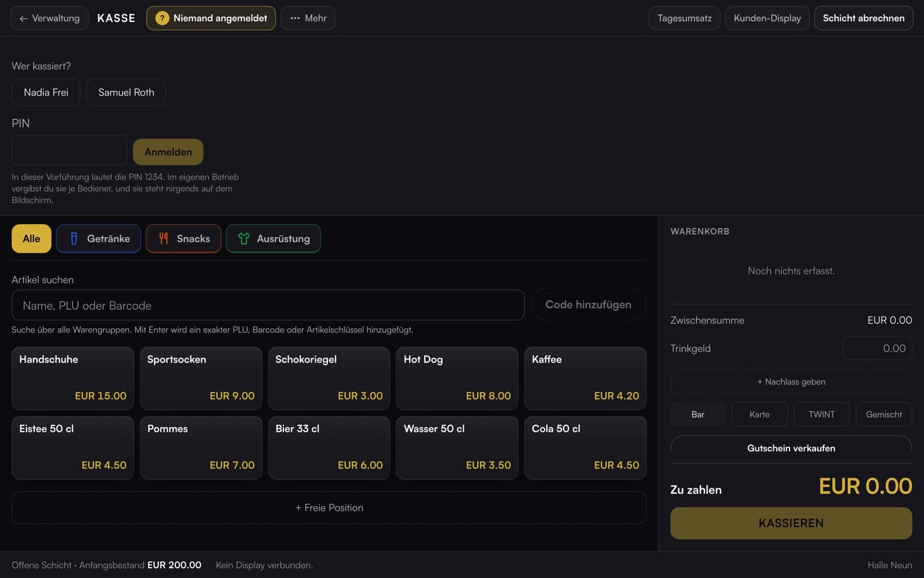Click the Artikel suchen search field
Viewport: 924px width, 578px height.
(268, 305)
